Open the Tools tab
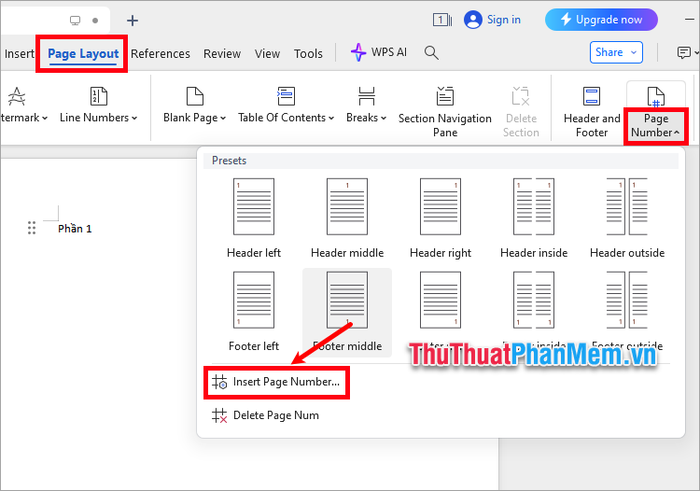Image resolution: width=700 pixels, height=491 pixels. click(308, 54)
